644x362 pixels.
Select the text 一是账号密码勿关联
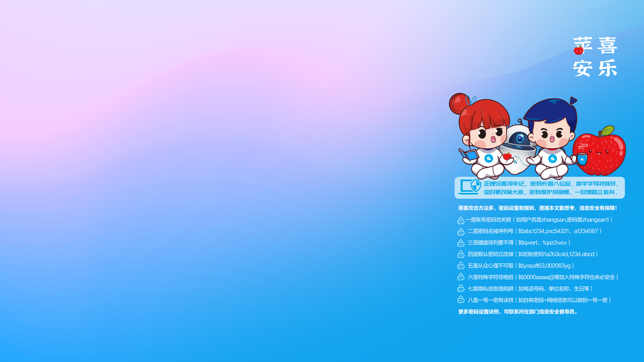tap(488, 220)
